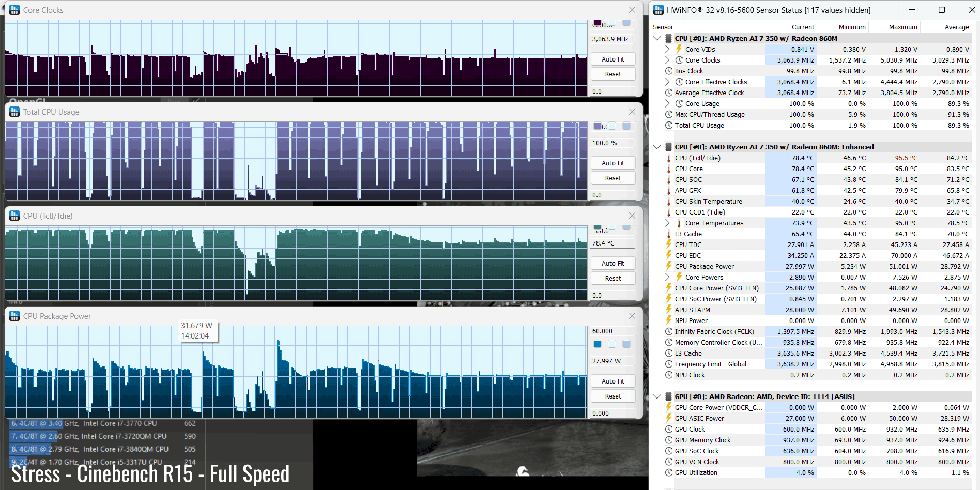Click the clock icon beside Frequency Limit - Global
Image resolution: width=980 pixels, height=490 pixels.
[669, 364]
